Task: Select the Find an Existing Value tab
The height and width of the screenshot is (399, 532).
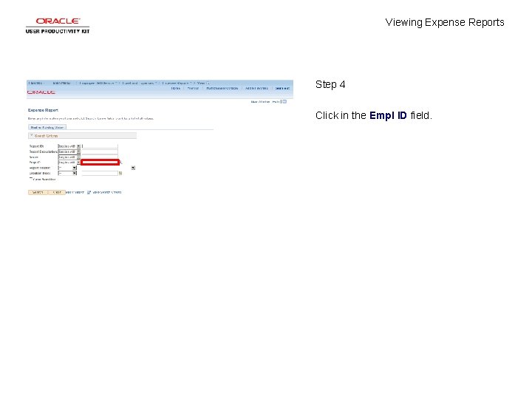Action: coord(47,128)
